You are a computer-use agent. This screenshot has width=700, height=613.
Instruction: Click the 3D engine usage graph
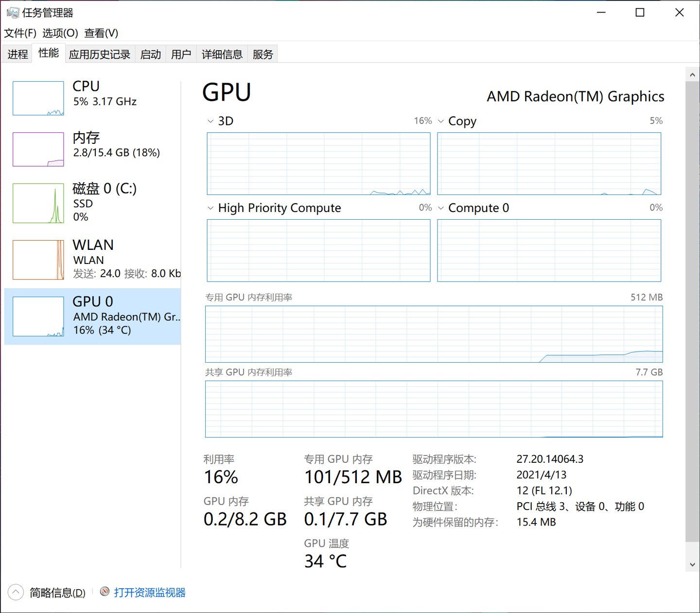pos(318,164)
